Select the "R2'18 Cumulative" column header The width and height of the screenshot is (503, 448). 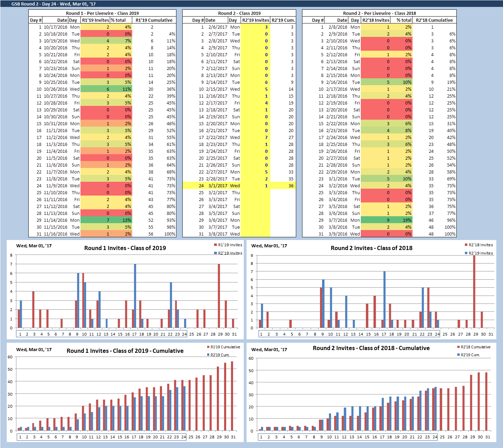point(434,20)
